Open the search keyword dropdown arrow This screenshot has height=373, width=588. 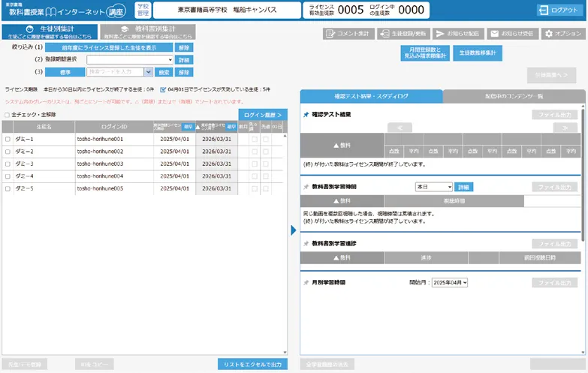[148, 72]
